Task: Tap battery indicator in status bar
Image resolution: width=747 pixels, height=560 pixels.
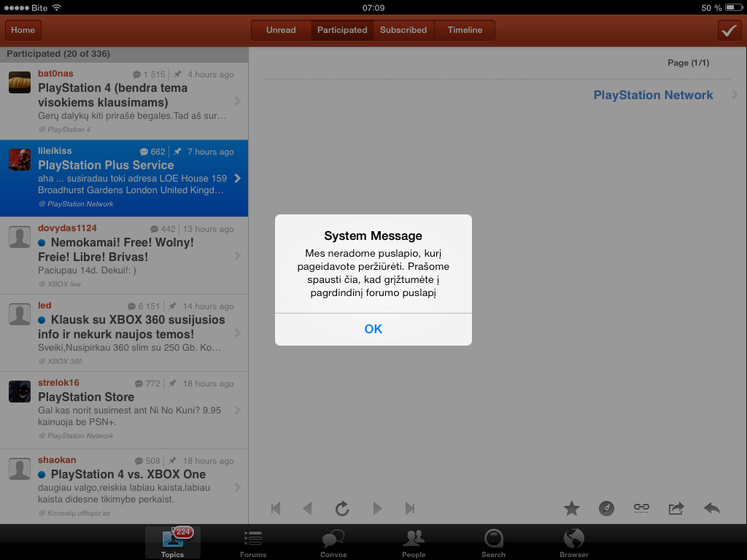Action: 734,7
